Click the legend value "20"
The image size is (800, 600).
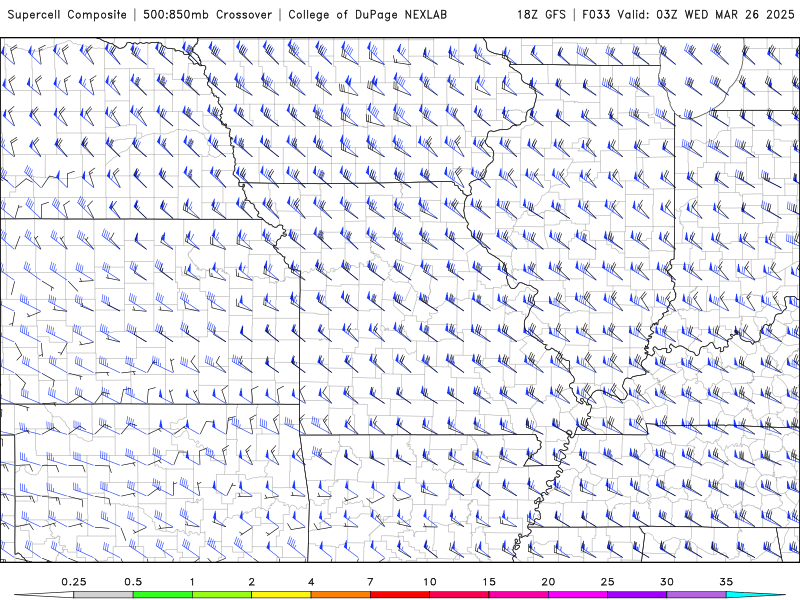[548, 582]
